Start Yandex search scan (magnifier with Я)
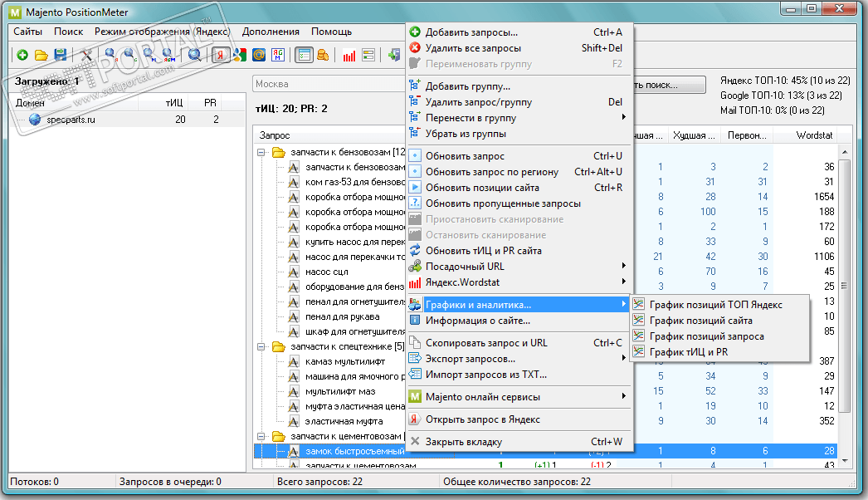Image resolution: width=868 pixels, height=500 pixels. 110,55
